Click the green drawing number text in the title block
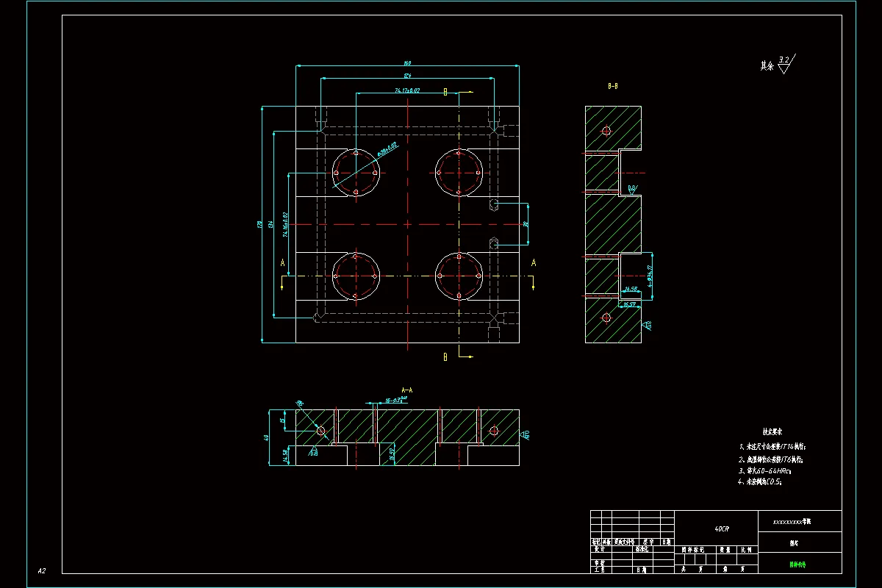Screen dimensions: 882x588 coord(797,565)
